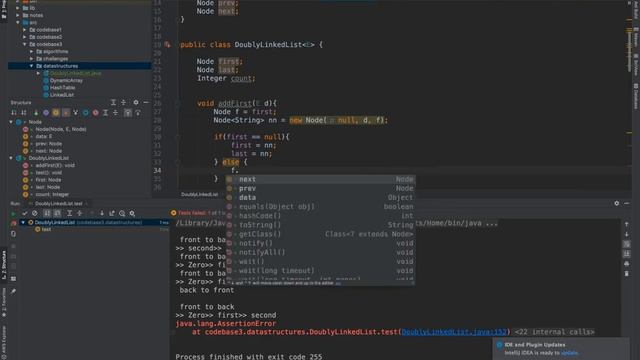Viewport: 640px width, 360px height.
Task: Toggle Autoscroll to Source in Structure toolbar
Action: pyautogui.click(x=128, y=112)
